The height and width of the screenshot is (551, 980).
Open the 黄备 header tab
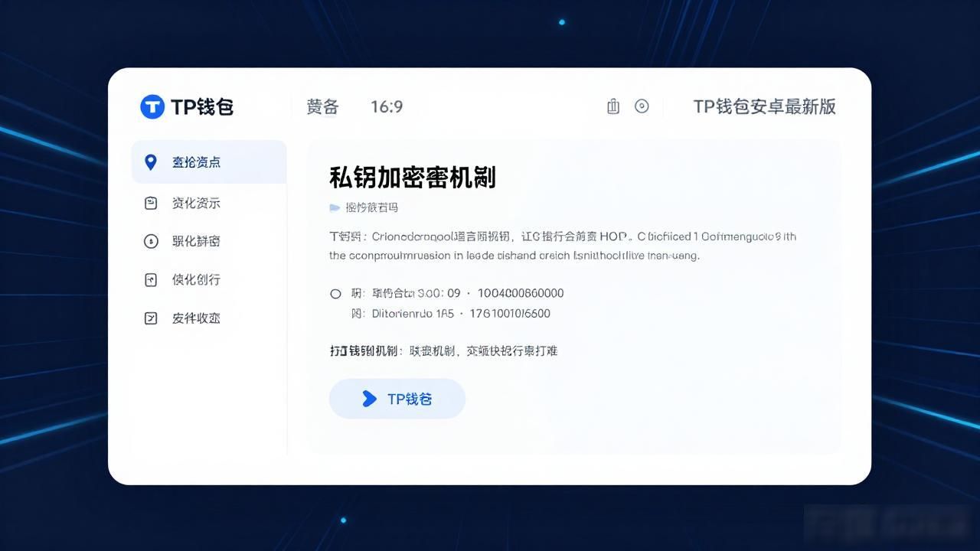322,107
